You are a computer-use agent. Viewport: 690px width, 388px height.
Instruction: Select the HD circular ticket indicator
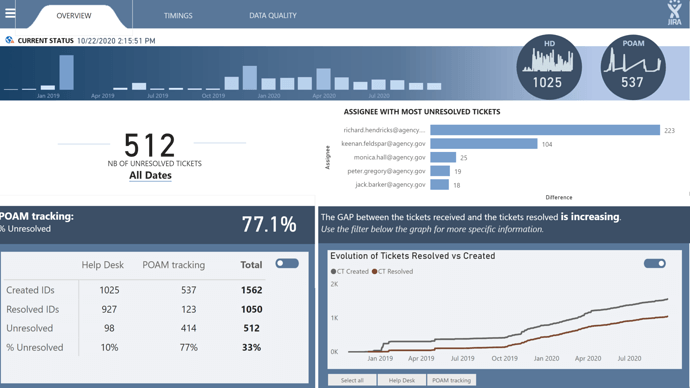[549, 67]
